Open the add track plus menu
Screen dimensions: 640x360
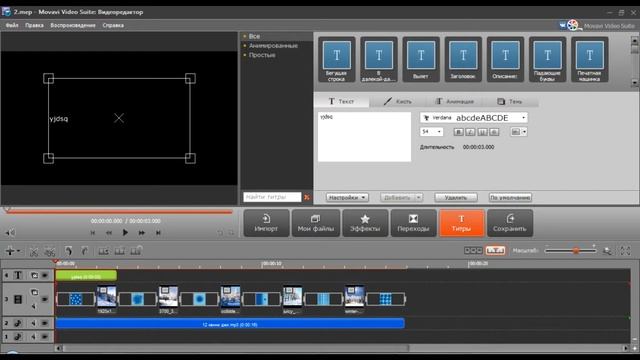point(12,251)
